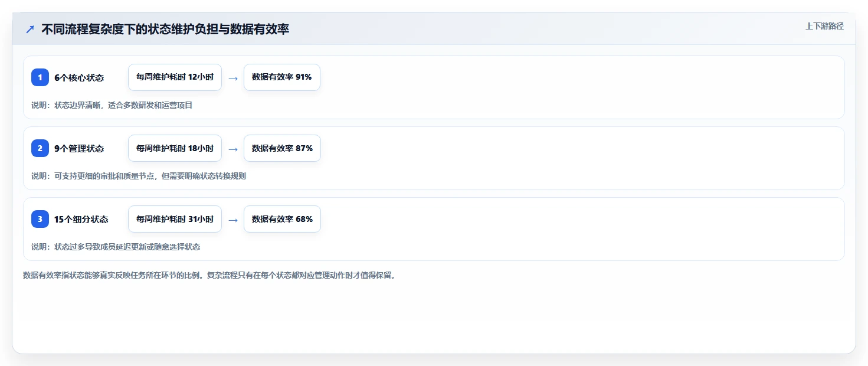
Task: Click the 6个核心状态 label
Action: pyautogui.click(x=79, y=77)
